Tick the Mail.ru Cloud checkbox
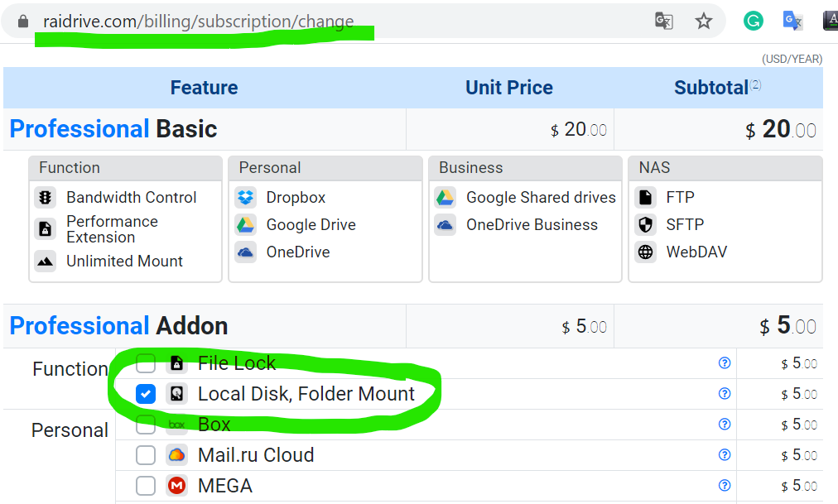 [146, 455]
